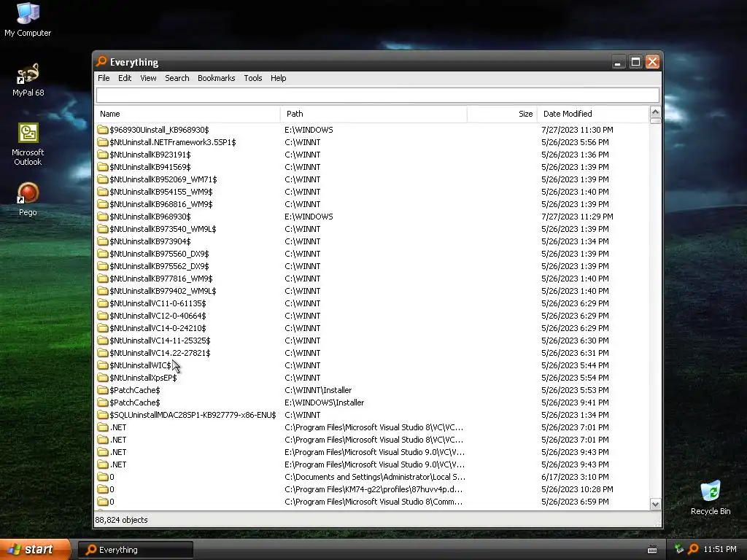
Task: Open the Edit menu
Action: 125,78
